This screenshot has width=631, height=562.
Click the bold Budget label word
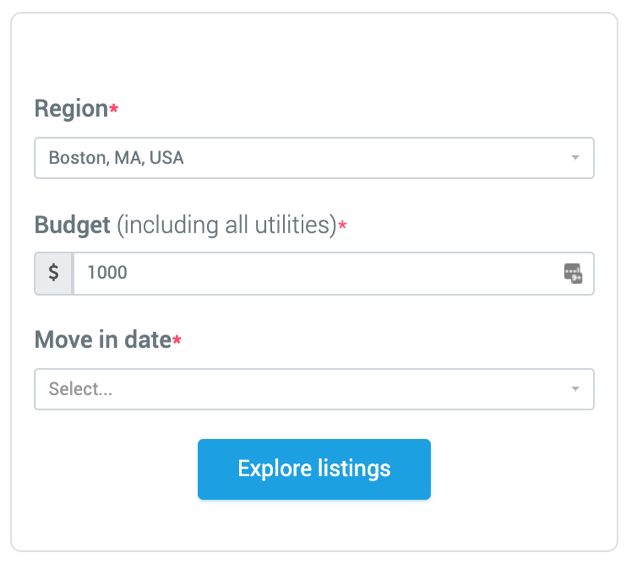click(72, 225)
